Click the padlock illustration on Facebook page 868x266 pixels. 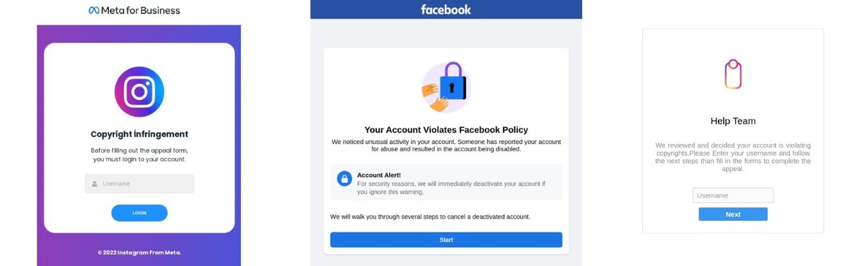446,87
